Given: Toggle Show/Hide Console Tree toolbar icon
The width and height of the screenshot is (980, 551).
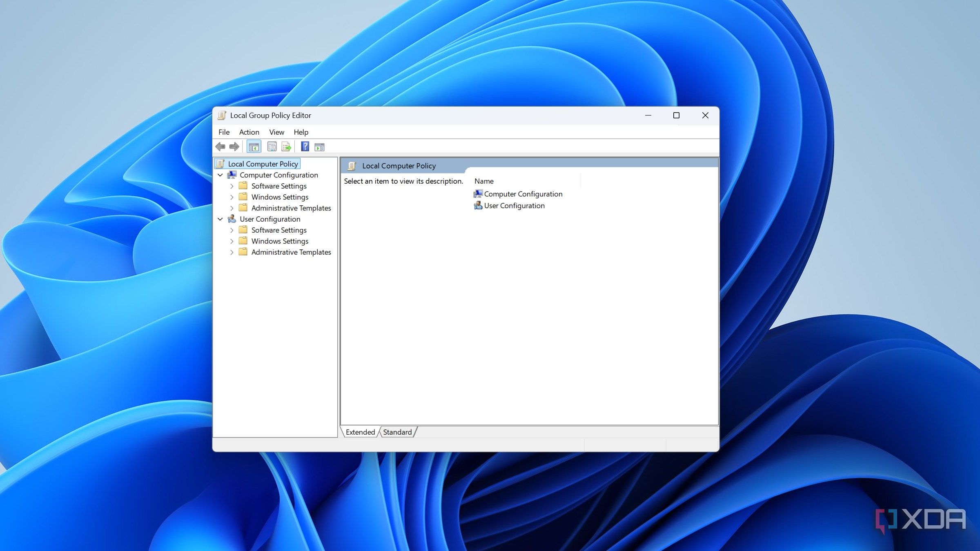Looking at the screenshot, I should [x=254, y=147].
